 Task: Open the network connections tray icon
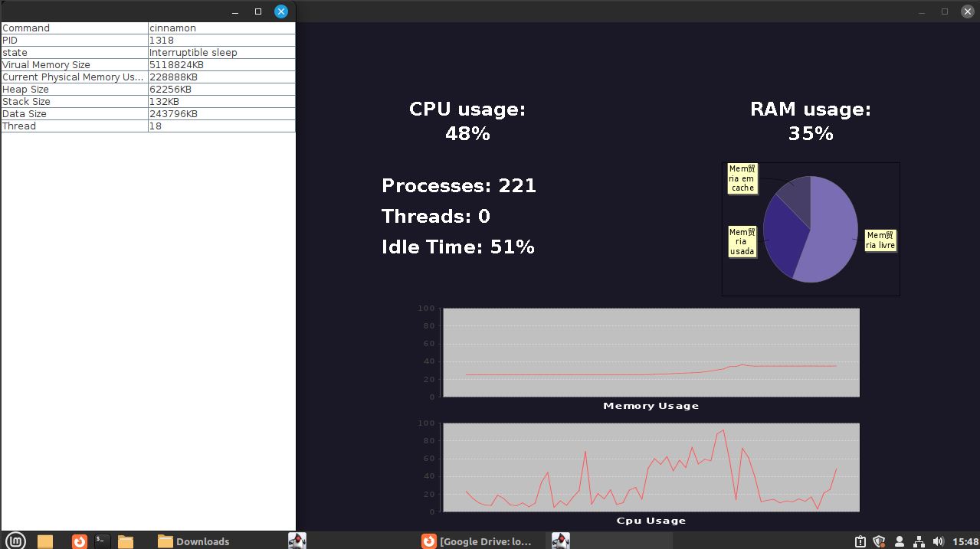tap(919, 541)
